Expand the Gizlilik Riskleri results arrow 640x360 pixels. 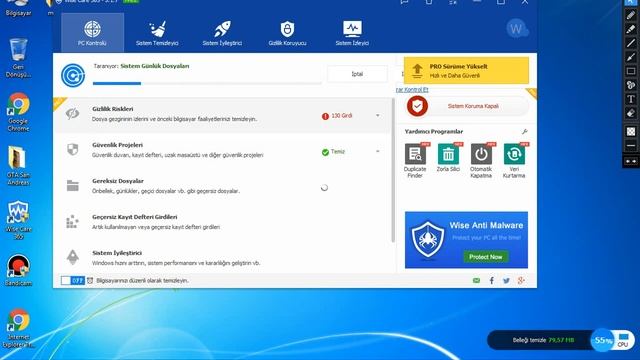(378, 116)
